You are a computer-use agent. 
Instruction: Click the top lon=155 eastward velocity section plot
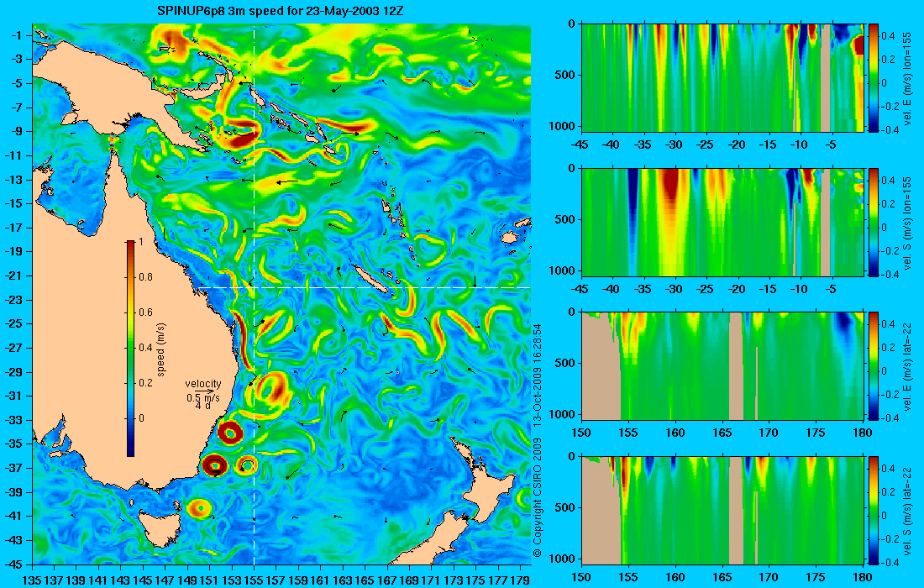(x=722, y=78)
